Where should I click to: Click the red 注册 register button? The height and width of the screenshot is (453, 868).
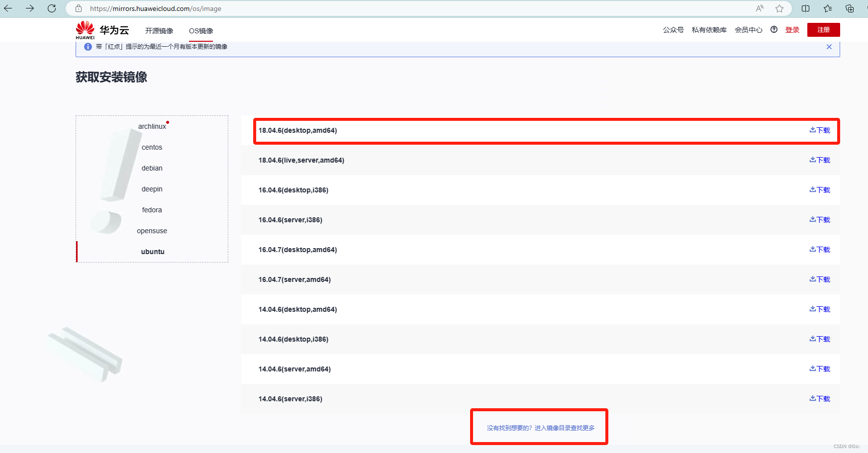point(824,30)
